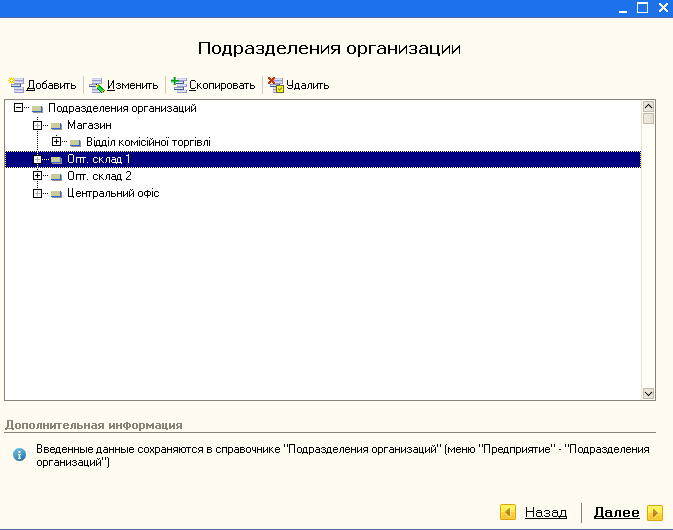Click the Добавить text label
Viewport: 673px width, 530px height.
(x=51, y=85)
